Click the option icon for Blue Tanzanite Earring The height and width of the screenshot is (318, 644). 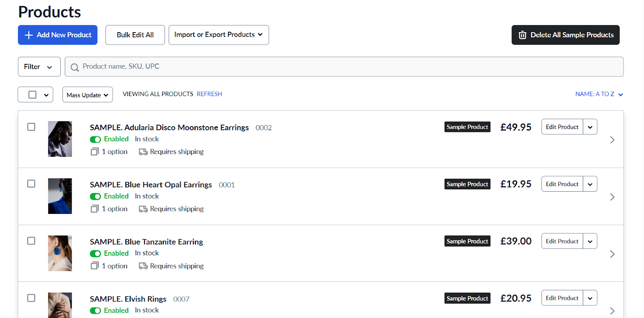tap(95, 266)
